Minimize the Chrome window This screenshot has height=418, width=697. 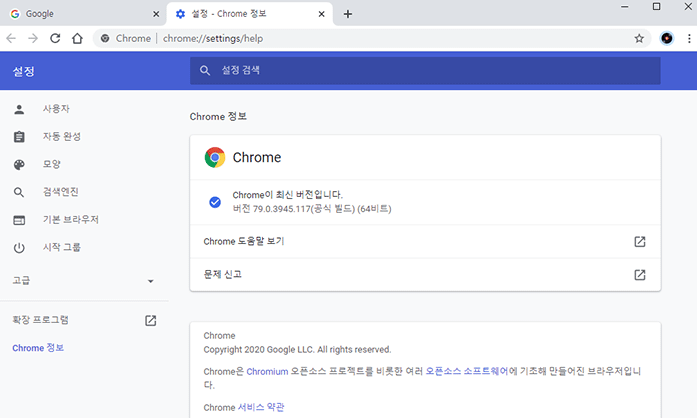[625, 7]
